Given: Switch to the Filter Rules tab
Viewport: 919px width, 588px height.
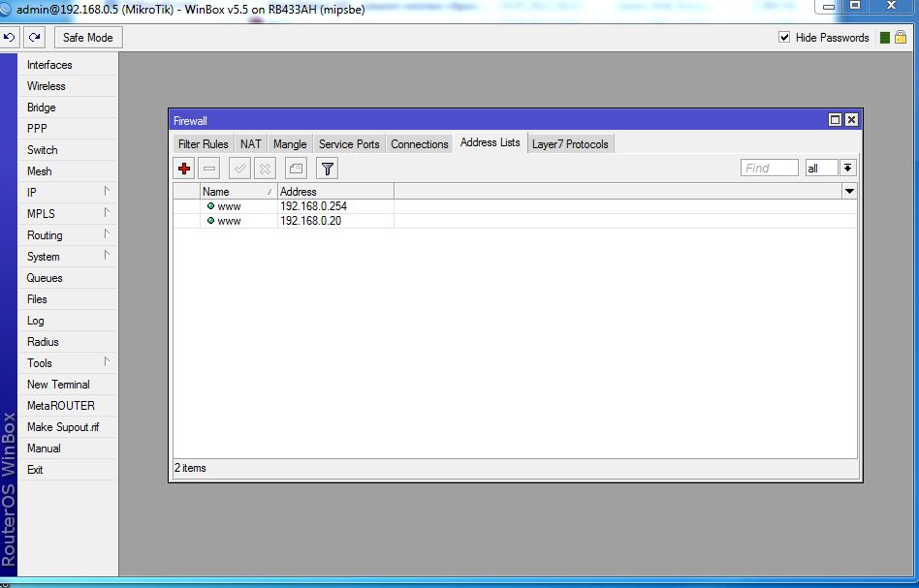Looking at the screenshot, I should pos(203,144).
